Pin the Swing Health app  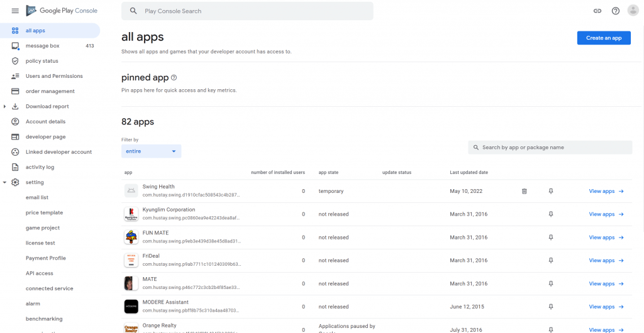[551, 191]
